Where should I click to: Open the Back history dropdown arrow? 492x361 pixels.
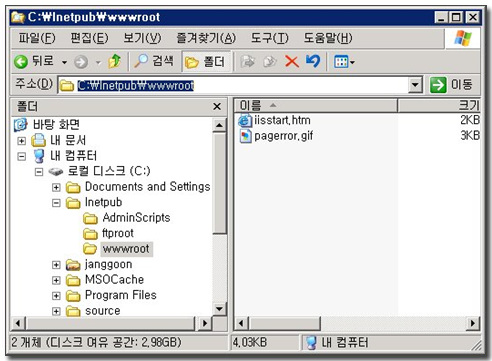pyautogui.click(x=64, y=62)
